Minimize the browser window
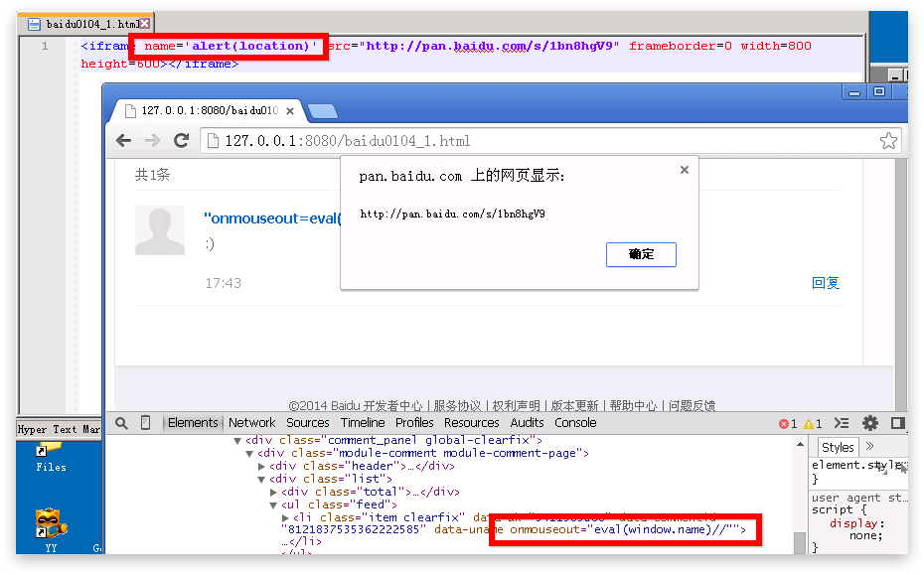 click(x=854, y=92)
